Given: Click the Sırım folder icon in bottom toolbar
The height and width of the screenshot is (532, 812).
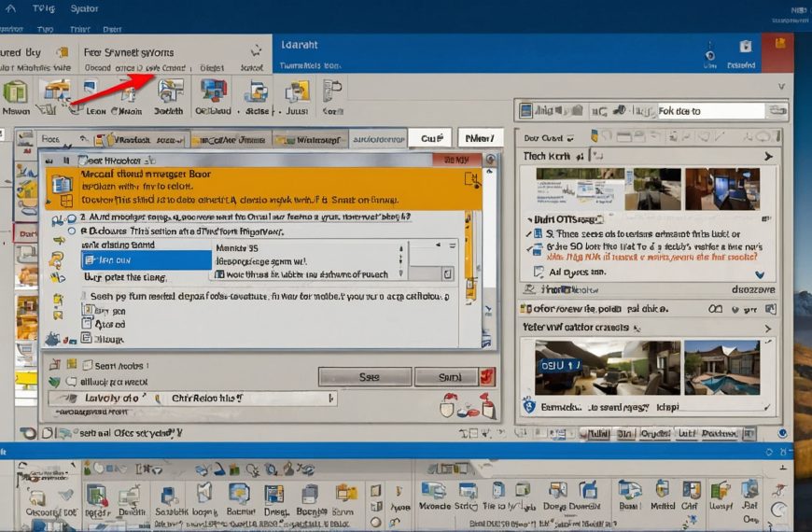Looking at the screenshot, I should coord(345,494).
